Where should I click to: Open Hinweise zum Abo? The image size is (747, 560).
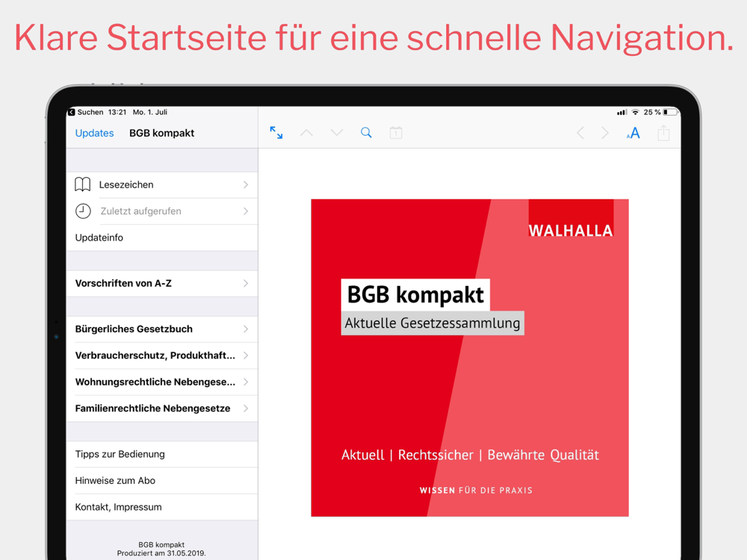click(x=162, y=480)
